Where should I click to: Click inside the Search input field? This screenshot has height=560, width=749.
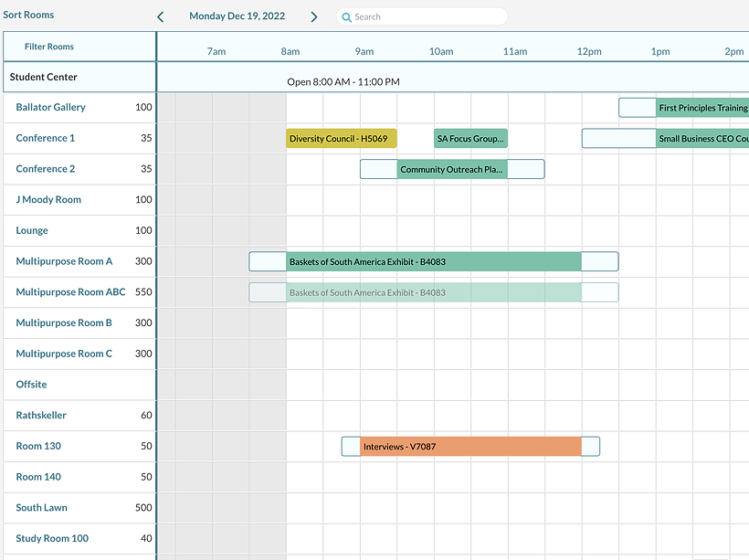point(420,16)
